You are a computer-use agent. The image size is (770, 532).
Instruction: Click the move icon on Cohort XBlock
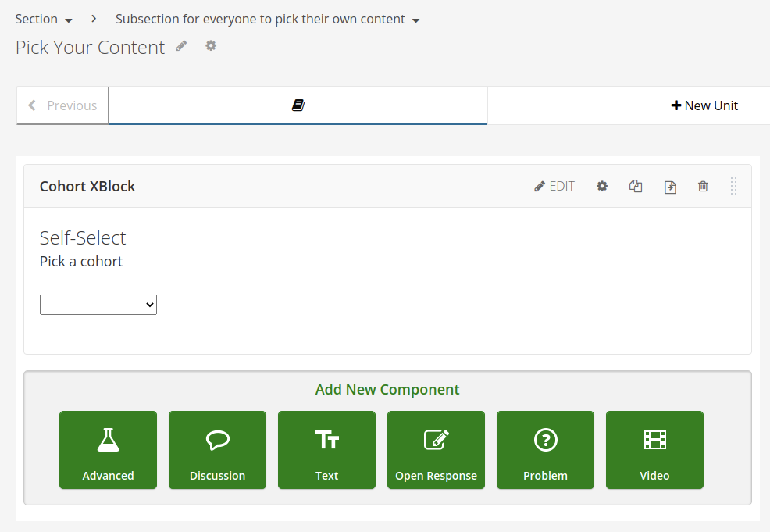670,187
